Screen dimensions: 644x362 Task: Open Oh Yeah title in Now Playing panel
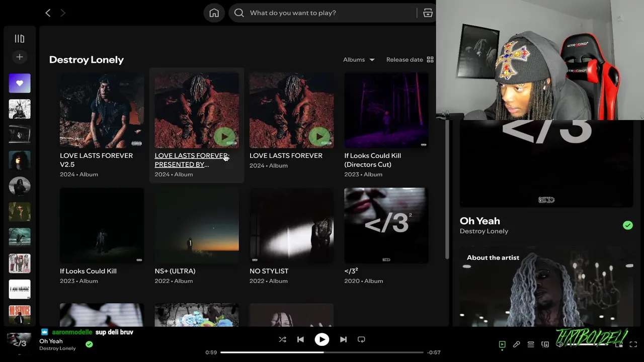480,221
